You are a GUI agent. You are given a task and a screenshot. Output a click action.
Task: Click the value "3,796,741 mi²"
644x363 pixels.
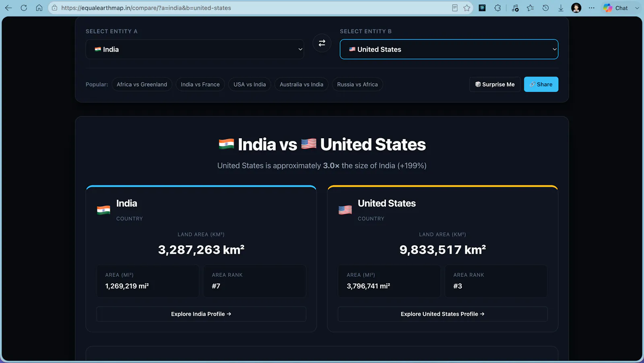(368, 286)
